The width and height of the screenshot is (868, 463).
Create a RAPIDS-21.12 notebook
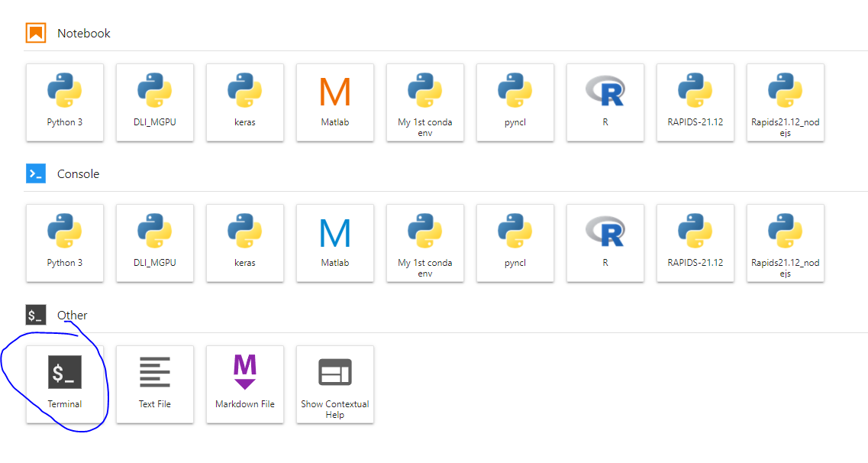695,102
